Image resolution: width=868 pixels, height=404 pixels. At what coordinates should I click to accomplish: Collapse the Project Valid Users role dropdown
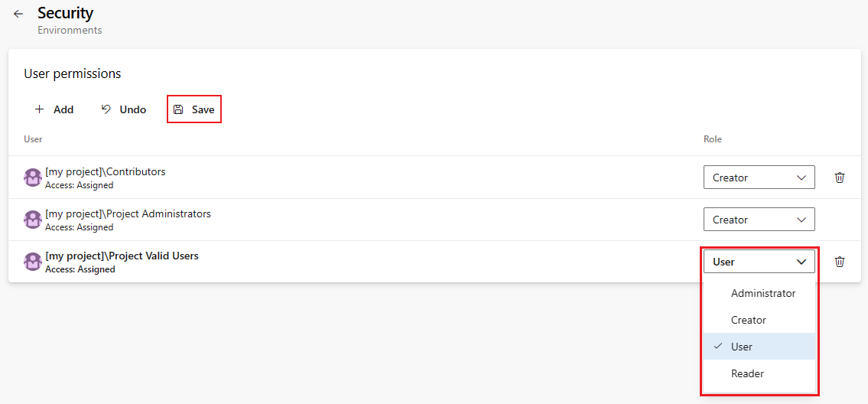[x=759, y=262]
